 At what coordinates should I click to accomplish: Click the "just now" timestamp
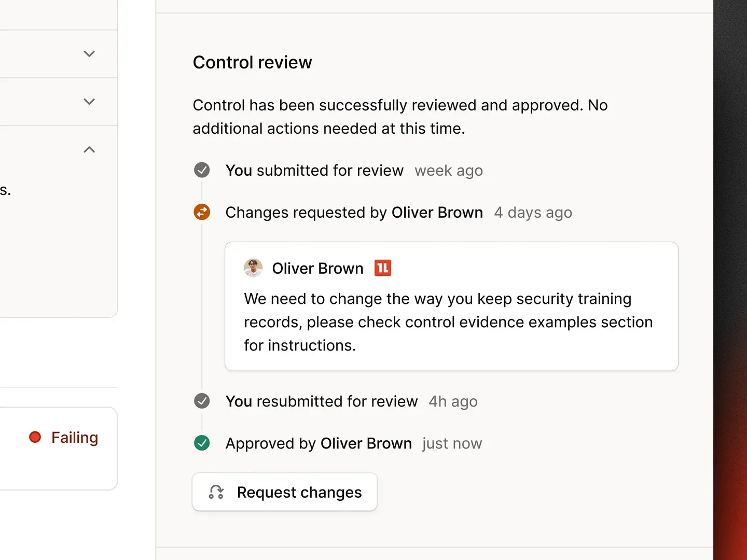tap(452, 443)
